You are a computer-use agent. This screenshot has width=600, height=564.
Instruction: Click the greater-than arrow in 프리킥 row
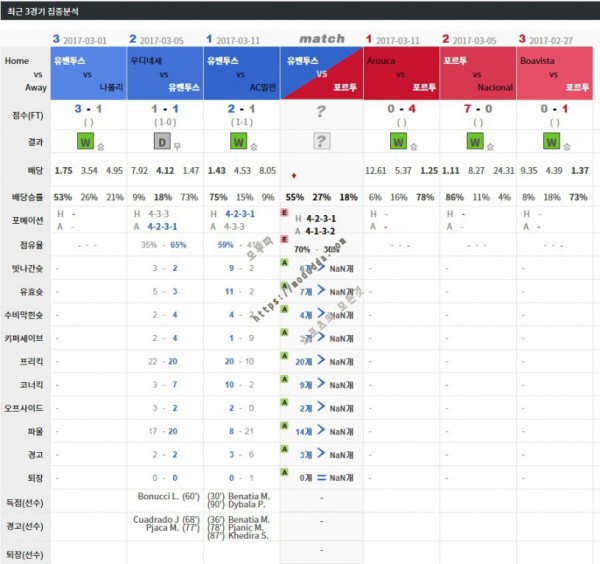(x=321, y=360)
